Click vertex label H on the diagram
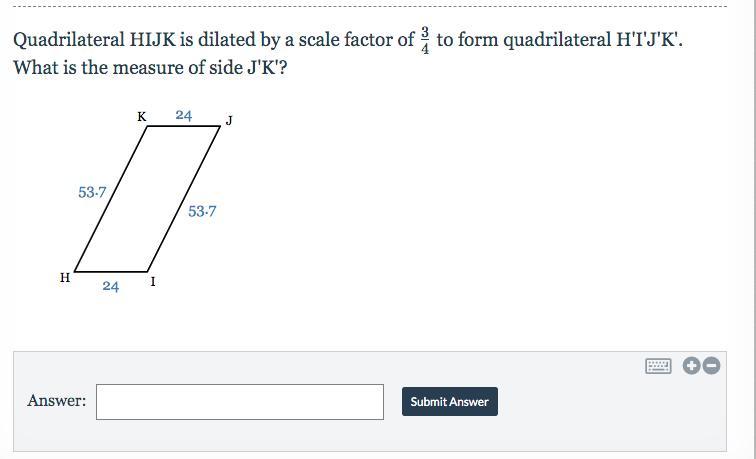 coord(65,278)
